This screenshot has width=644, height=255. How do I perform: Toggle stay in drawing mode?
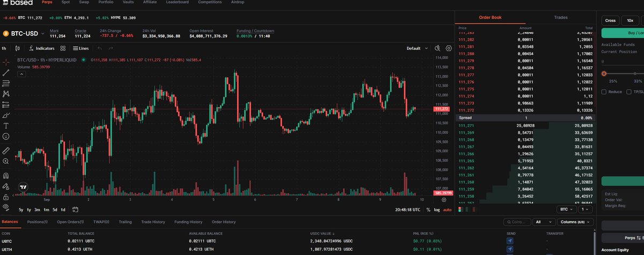(6, 186)
